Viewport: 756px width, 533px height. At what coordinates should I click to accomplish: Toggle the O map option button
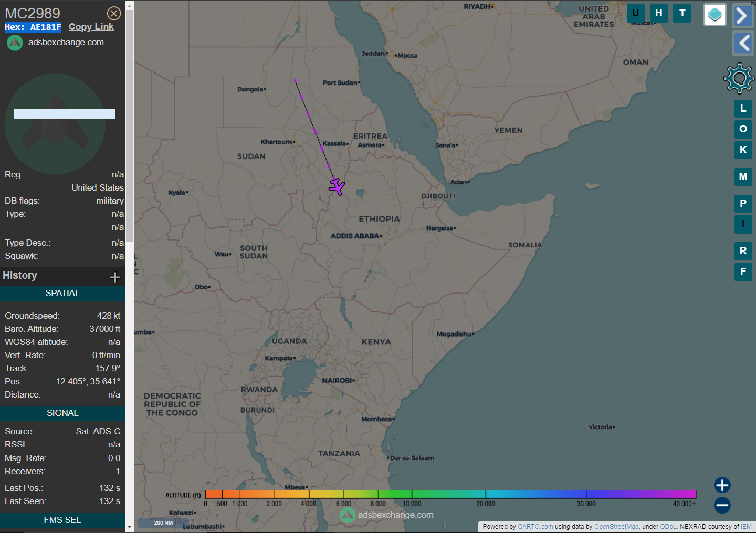pyautogui.click(x=743, y=129)
